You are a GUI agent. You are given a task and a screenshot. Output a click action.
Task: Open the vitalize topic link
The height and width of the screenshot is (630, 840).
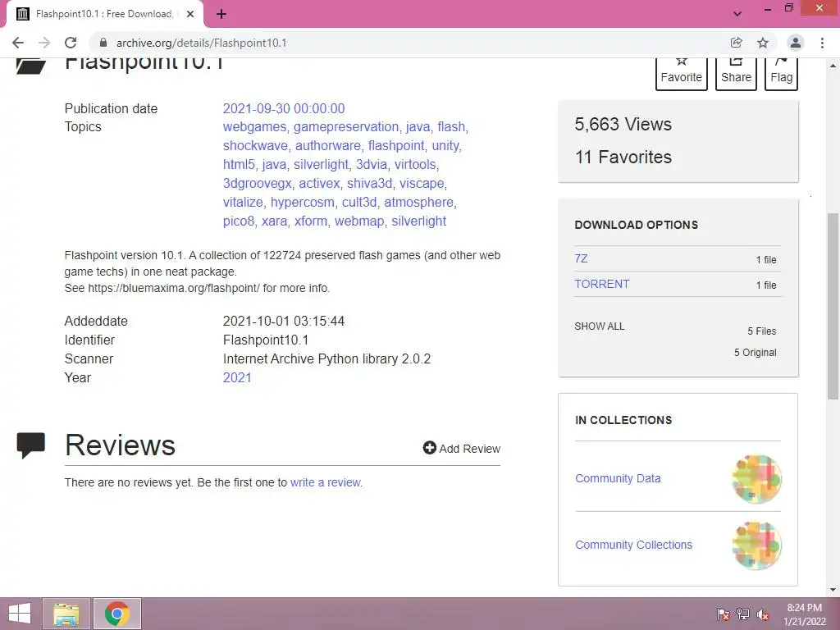[x=243, y=203]
